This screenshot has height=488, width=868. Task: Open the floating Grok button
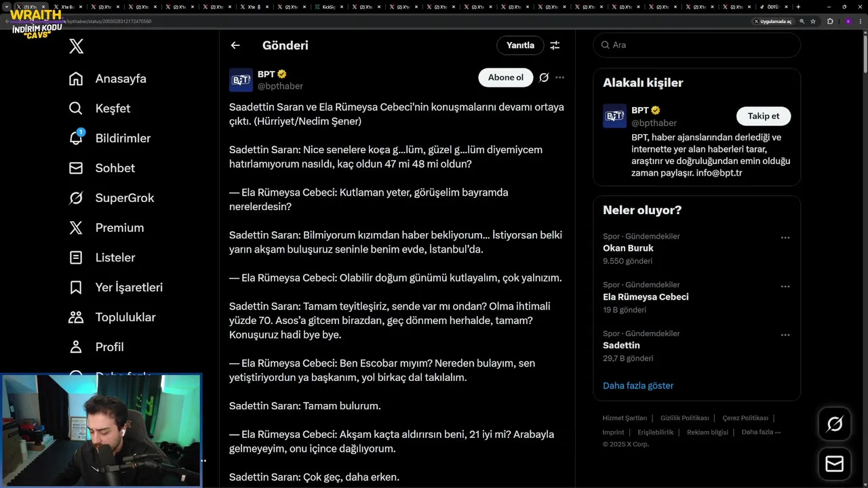pyautogui.click(x=835, y=424)
